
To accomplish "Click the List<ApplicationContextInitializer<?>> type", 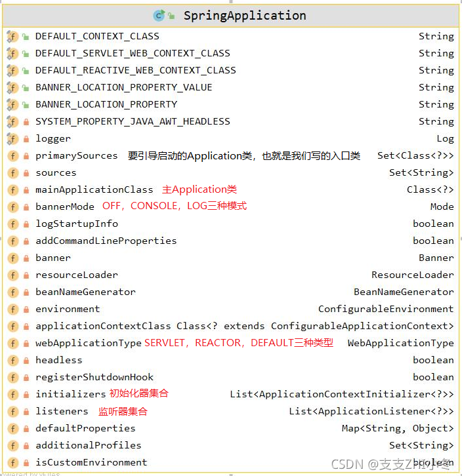I will click(x=342, y=394).
